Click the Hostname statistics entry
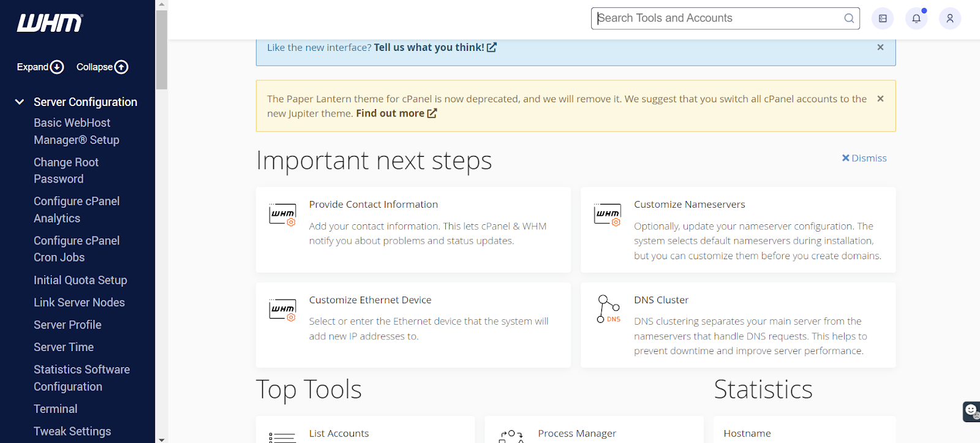The image size is (980, 443). click(747, 433)
